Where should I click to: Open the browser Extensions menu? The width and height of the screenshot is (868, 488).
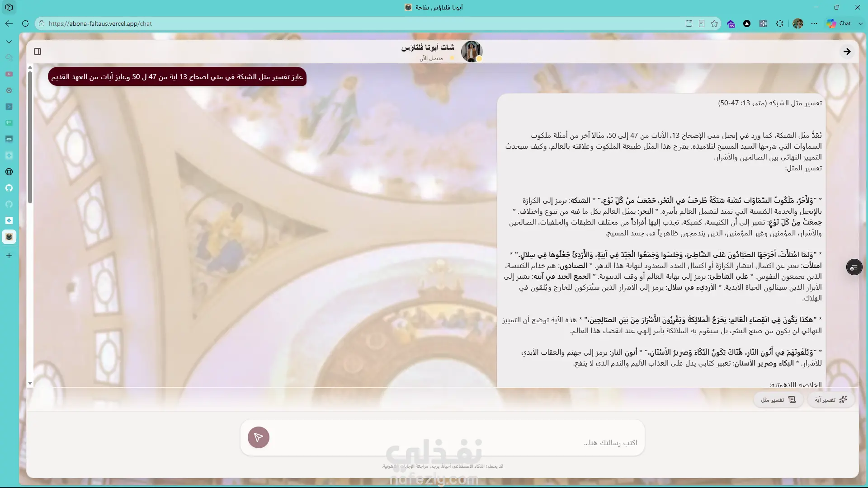(779, 23)
